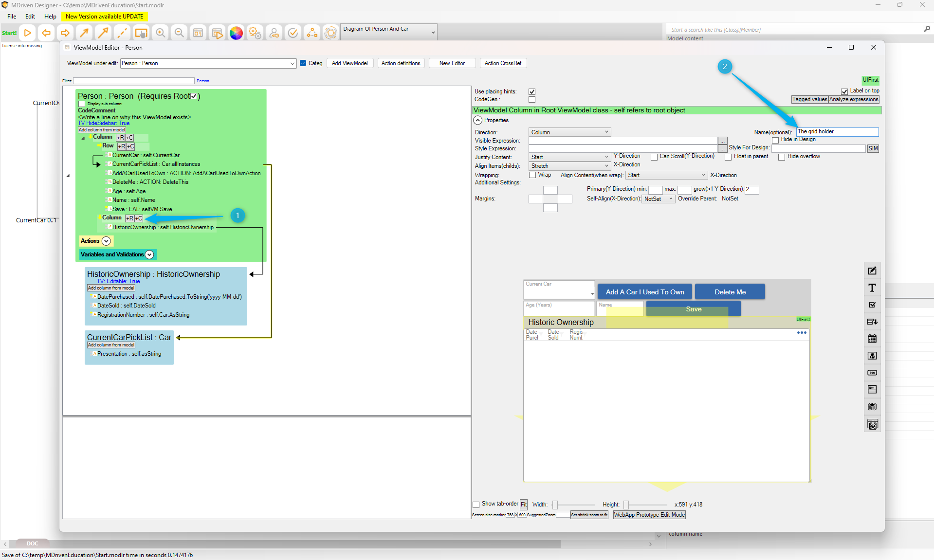
Task: Select the text 'T' widget icon
Action: (x=872, y=288)
